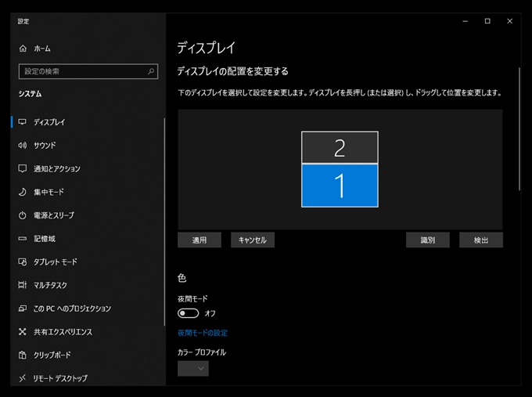The width and height of the screenshot is (532, 397).
Task: Click the Home house icon
Action: coord(23,49)
